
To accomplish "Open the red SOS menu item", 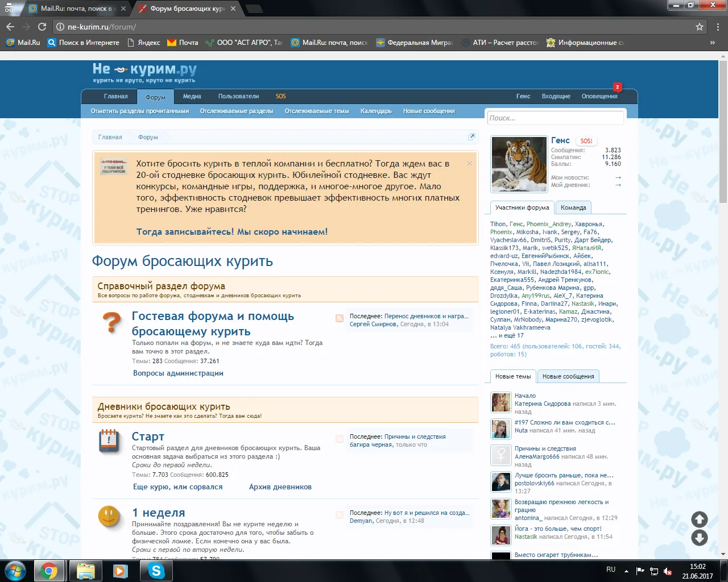I will 280,96.
